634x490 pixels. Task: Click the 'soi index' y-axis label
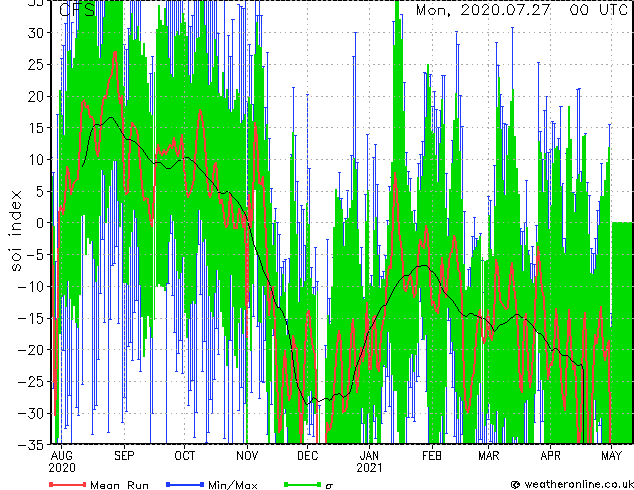[15, 230]
